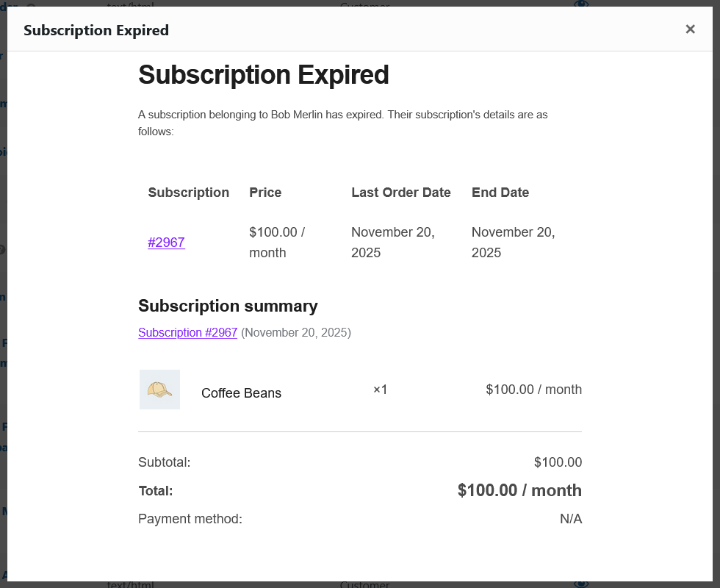Click the "Price" column header
This screenshot has width=720, height=588.
(x=265, y=193)
